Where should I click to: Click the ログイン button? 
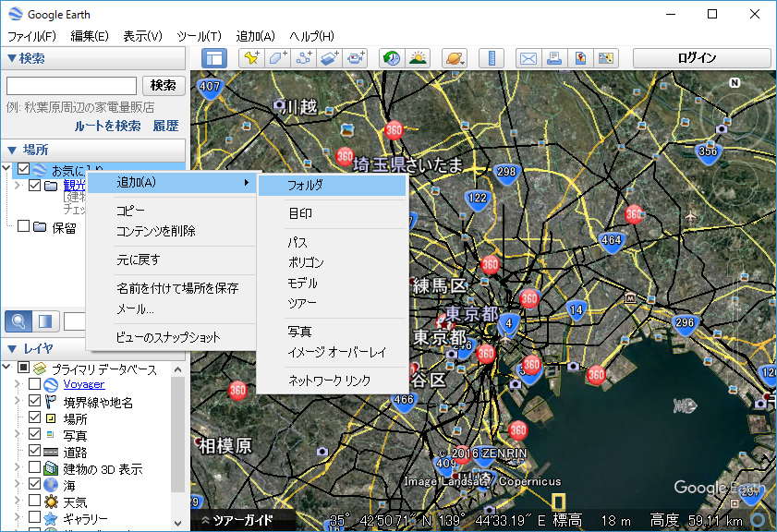point(701,58)
